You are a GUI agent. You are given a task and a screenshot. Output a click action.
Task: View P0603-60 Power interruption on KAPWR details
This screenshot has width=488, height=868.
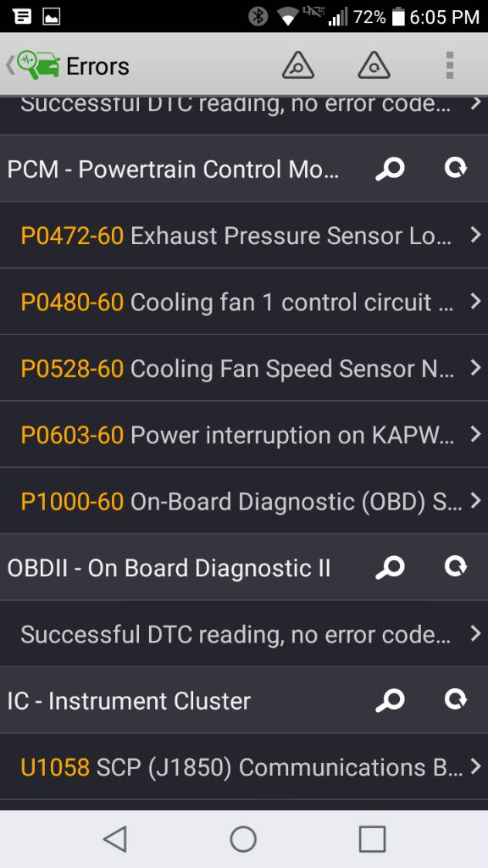244,435
